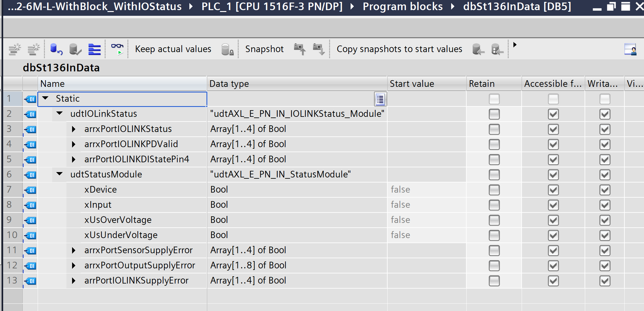Click the database padlock icon beside Snapshot
644x311 pixels.
(x=227, y=49)
